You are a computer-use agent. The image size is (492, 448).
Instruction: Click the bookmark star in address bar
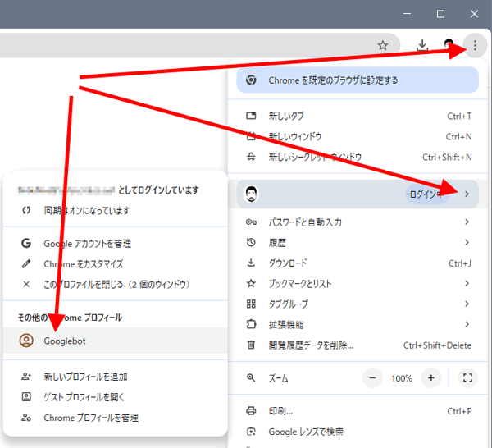(x=382, y=45)
